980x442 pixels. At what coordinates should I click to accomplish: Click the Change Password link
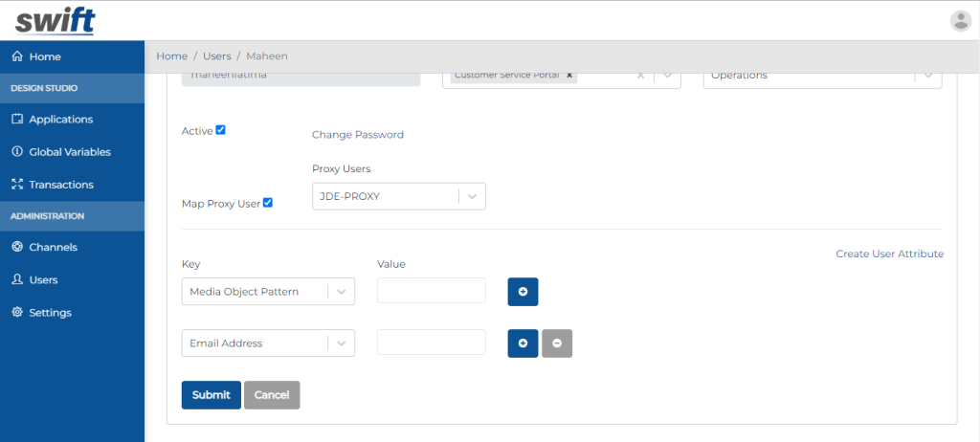pyautogui.click(x=358, y=135)
